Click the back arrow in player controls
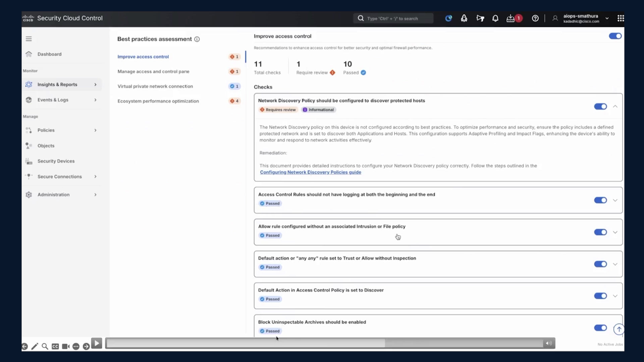 pyautogui.click(x=24, y=347)
